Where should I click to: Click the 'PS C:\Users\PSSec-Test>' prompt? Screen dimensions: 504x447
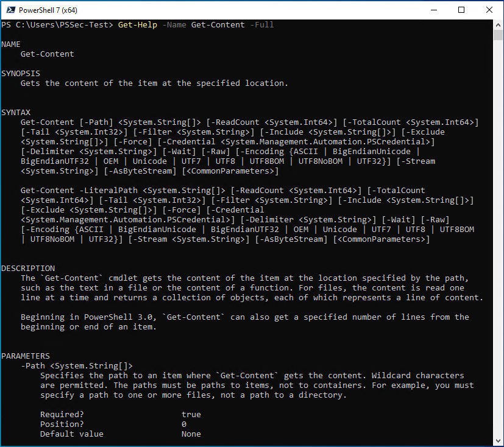point(57,25)
